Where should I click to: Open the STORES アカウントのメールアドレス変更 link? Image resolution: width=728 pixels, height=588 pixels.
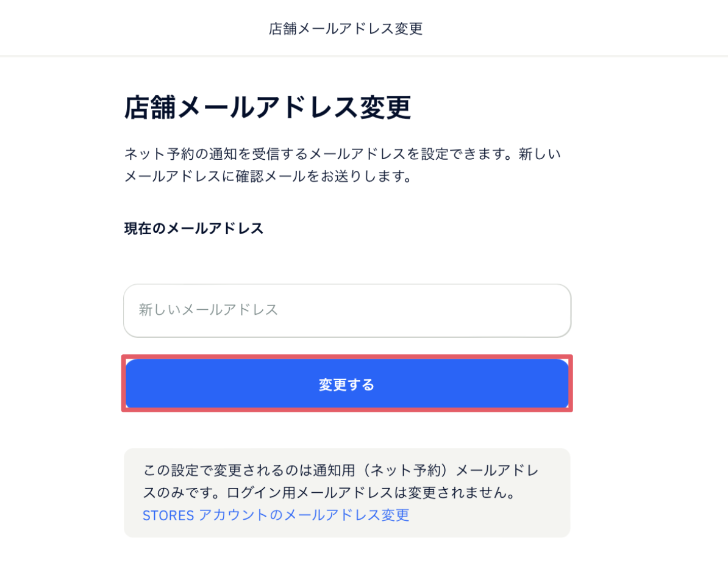coord(276,515)
